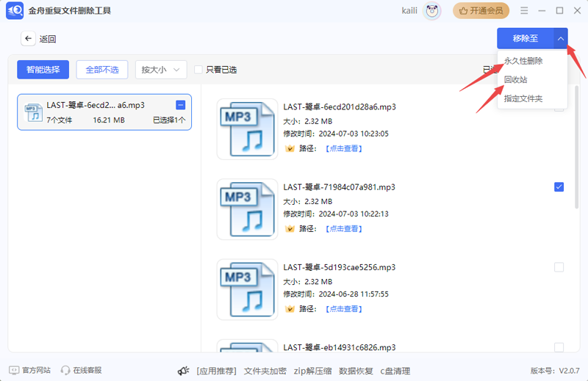Uncheck LAST-71984c07a981.mp3 checkbox
The width and height of the screenshot is (588, 381).
pos(559,187)
